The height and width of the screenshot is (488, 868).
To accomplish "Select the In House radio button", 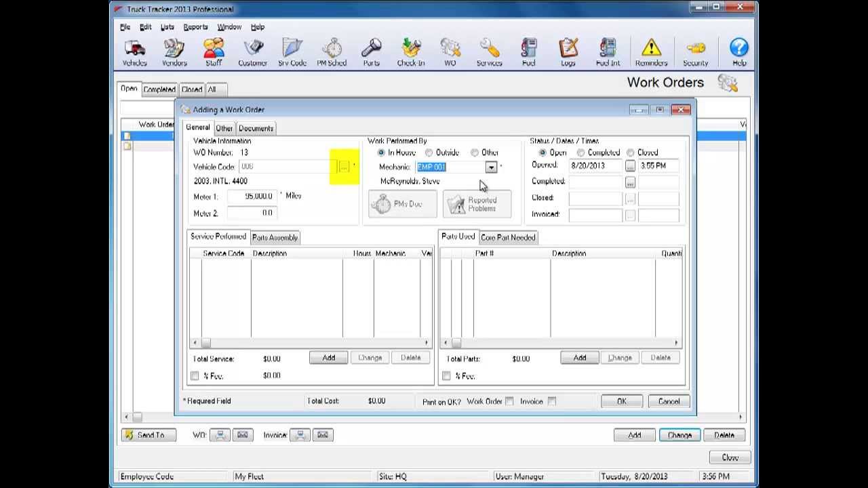I will point(381,152).
